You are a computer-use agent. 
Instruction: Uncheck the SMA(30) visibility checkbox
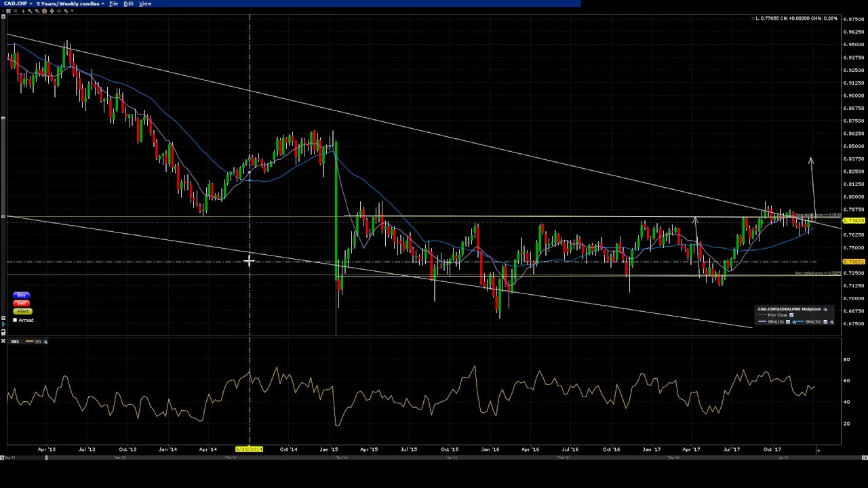[x=825, y=322]
